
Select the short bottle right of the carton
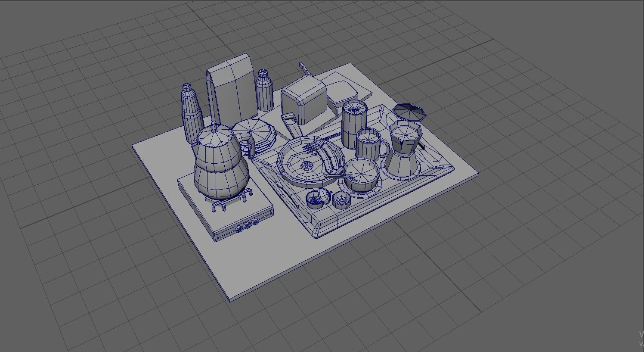[x=264, y=90]
